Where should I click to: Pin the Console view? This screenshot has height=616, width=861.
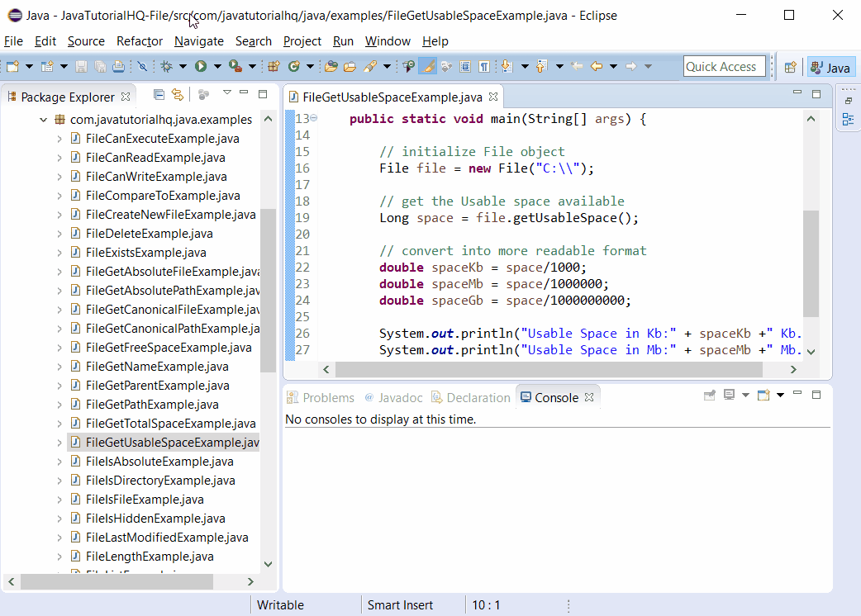coord(710,396)
